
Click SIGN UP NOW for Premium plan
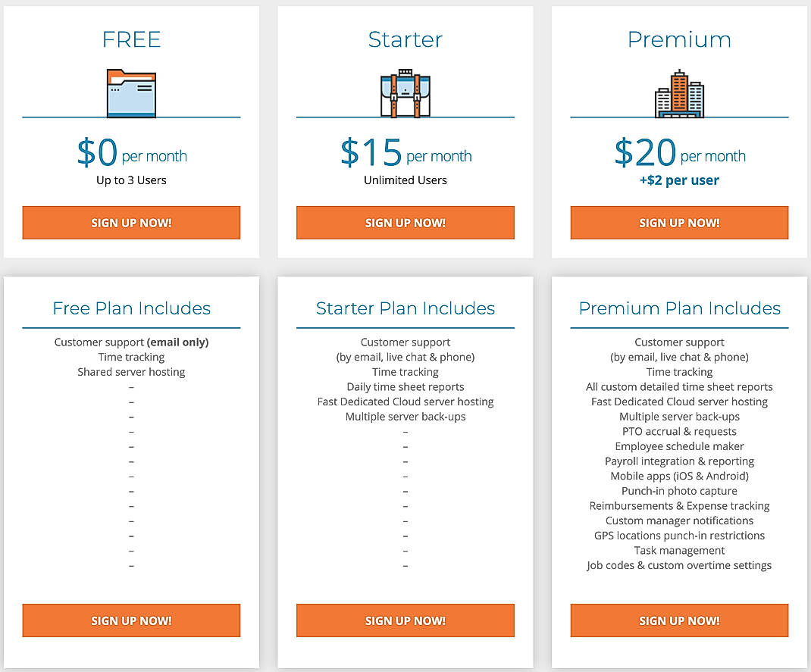678,222
